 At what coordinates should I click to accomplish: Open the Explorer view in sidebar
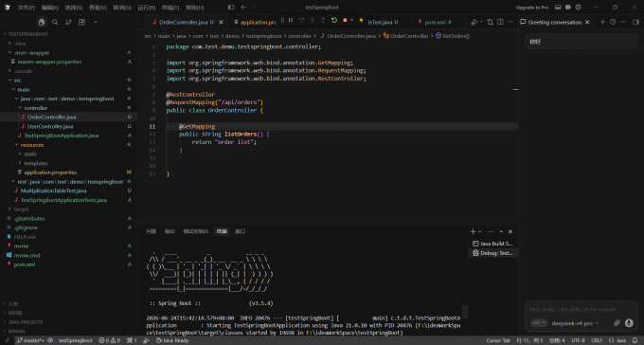[42, 22]
